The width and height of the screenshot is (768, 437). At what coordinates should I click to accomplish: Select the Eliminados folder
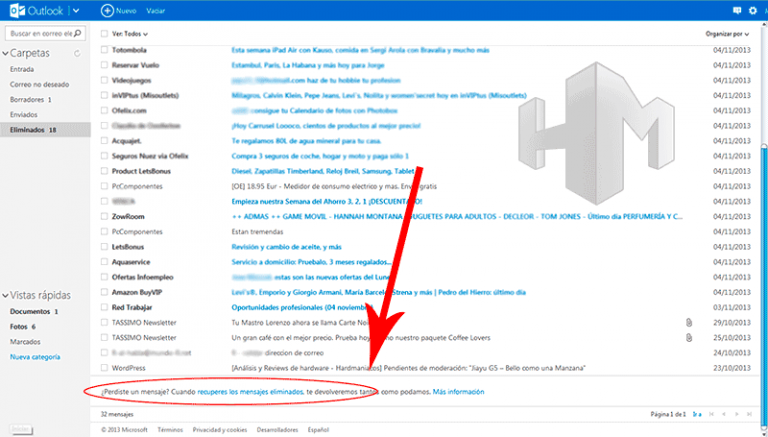coord(45,130)
